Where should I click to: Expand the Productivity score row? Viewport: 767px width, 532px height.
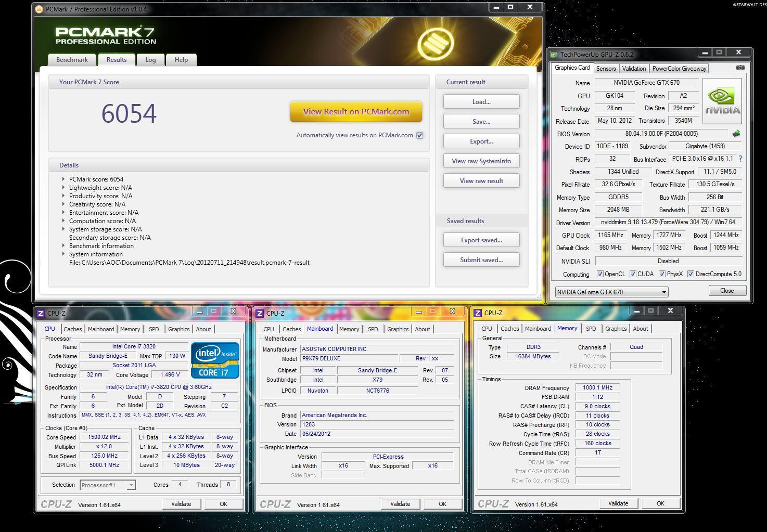pos(63,196)
